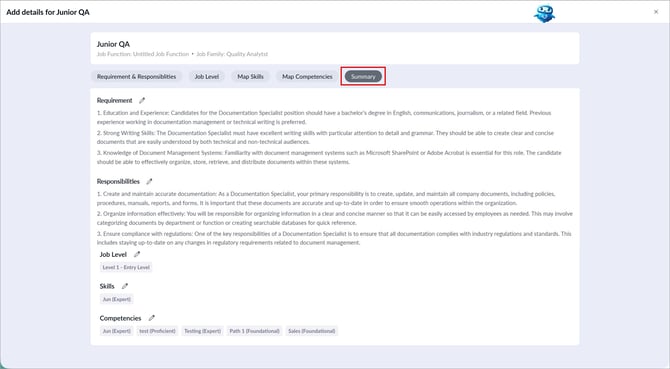
Task: Click the test (Proficient) competency tag
Action: 157,331
